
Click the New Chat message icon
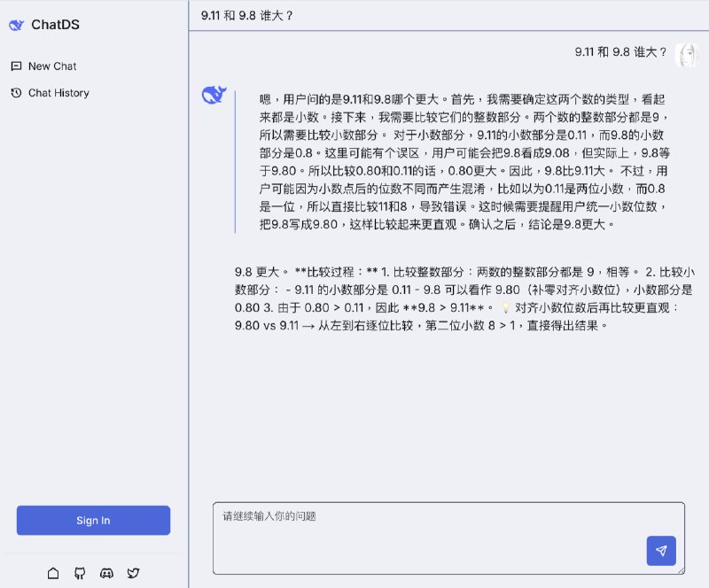(16, 66)
